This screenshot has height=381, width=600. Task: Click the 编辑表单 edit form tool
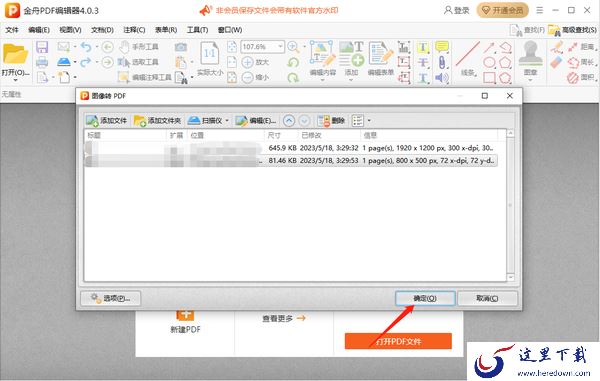pyautogui.click(x=381, y=59)
